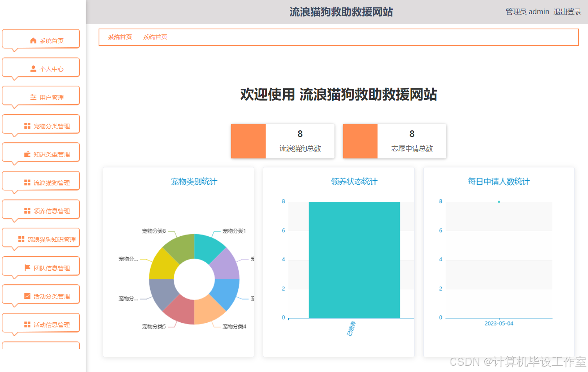Image resolution: width=588 pixels, height=372 pixels.
Task: Open 活动信息管理 in the sidebar
Action: (x=41, y=323)
